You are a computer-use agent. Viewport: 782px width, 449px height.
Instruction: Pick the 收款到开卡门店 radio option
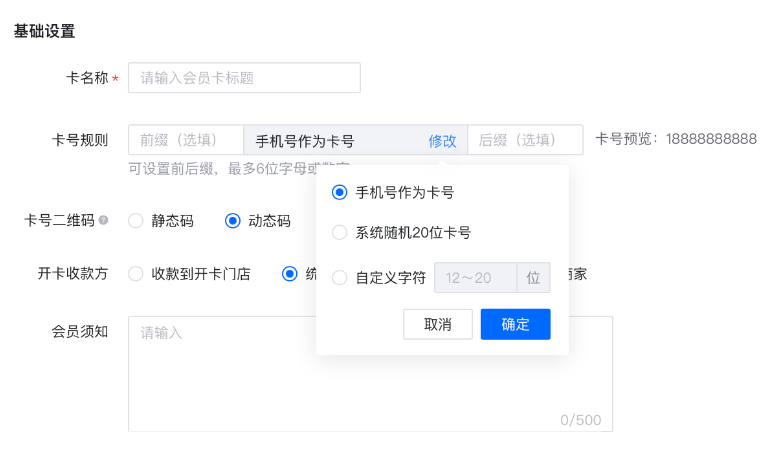[136, 273]
